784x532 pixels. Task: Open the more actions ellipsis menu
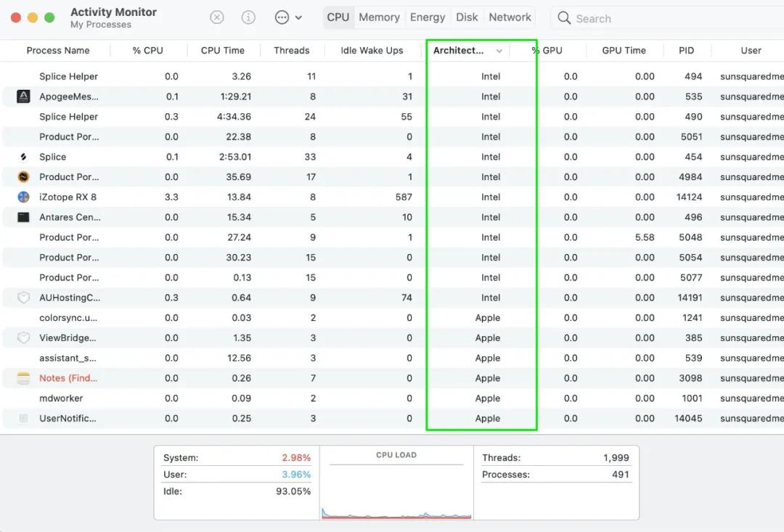coord(288,17)
